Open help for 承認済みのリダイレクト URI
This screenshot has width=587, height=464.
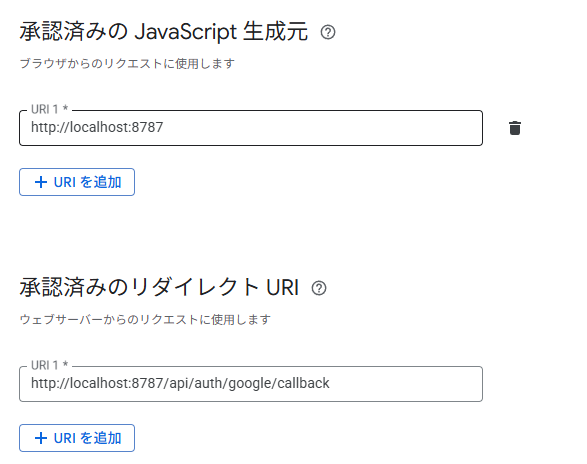point(319,288)
